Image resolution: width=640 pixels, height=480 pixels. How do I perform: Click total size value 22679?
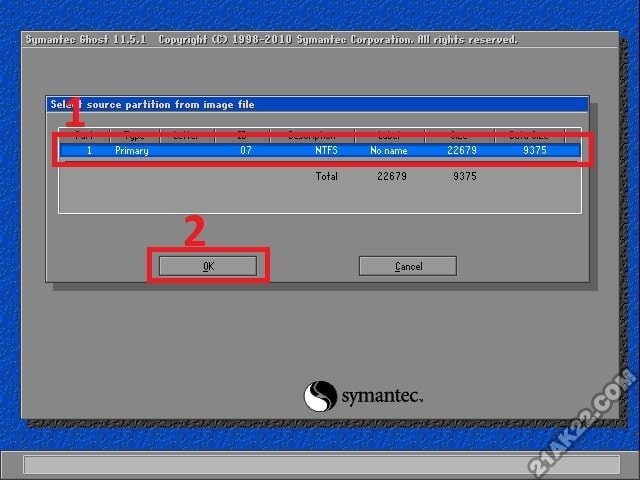(x=392, y=176)
